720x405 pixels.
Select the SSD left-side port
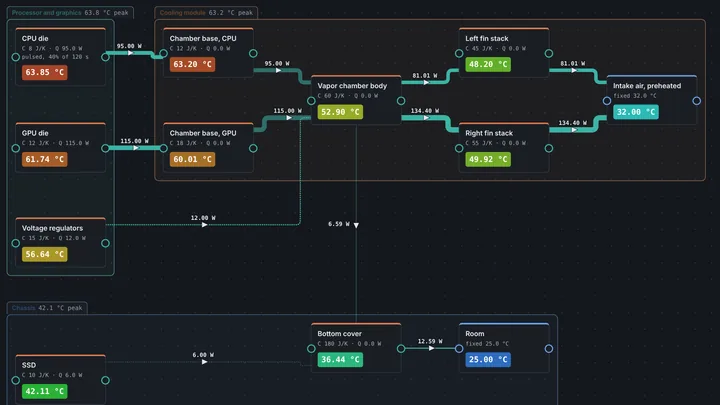tap(16, 380)
